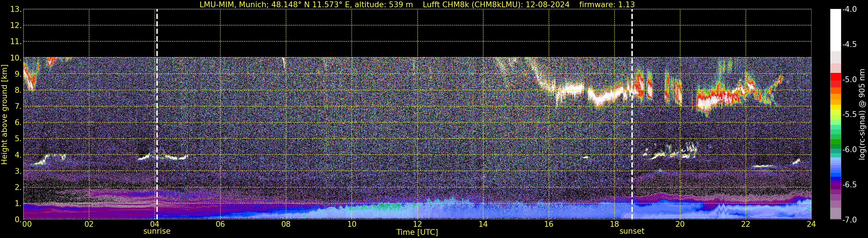Click the 'sunset' label below the axis
Image resolution: width=868 pixels, height=238 pixels.
(632, 231)
